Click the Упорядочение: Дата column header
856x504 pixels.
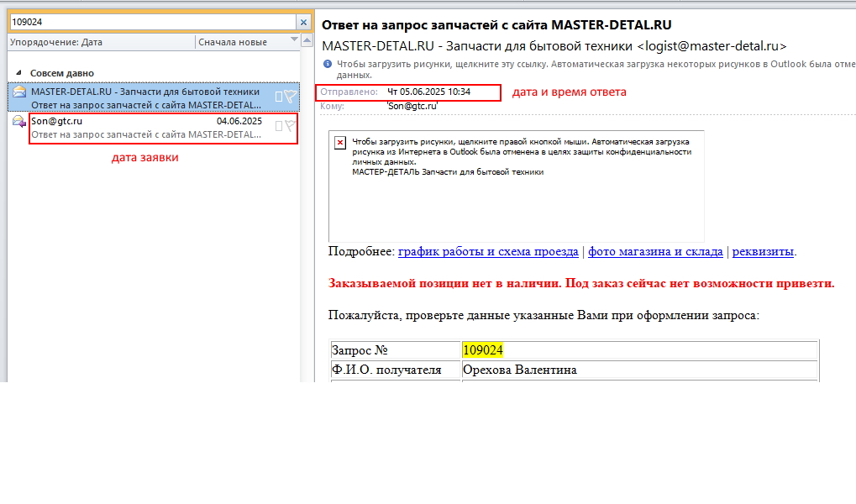click(x=102, y=42)
